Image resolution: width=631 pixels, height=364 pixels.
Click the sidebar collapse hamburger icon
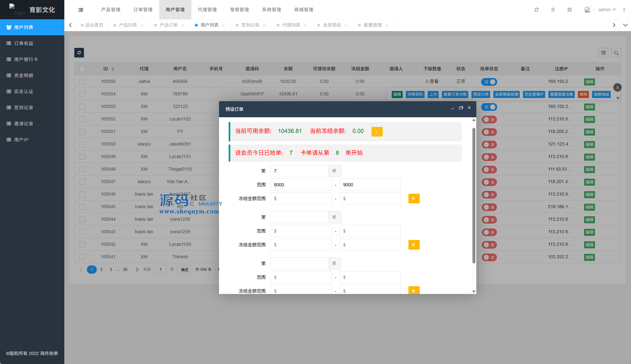click(81, 10)
